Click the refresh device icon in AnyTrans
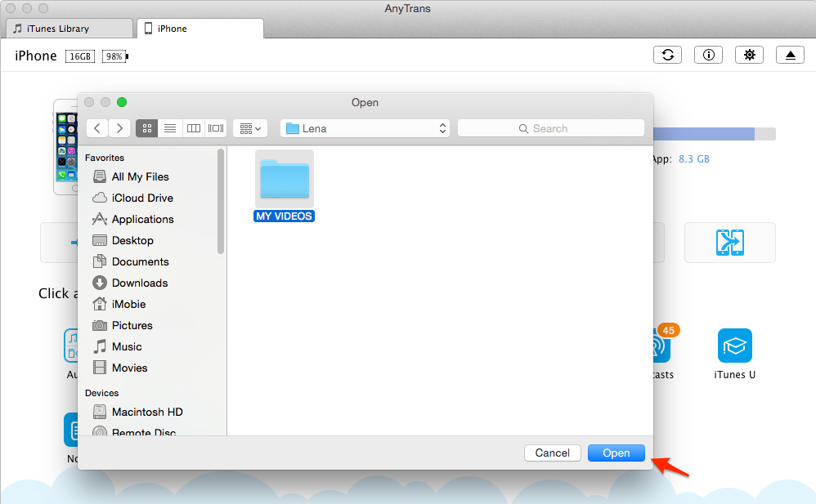Image resolution: width=816 pixels, height=504 pixels. point(668,55)
